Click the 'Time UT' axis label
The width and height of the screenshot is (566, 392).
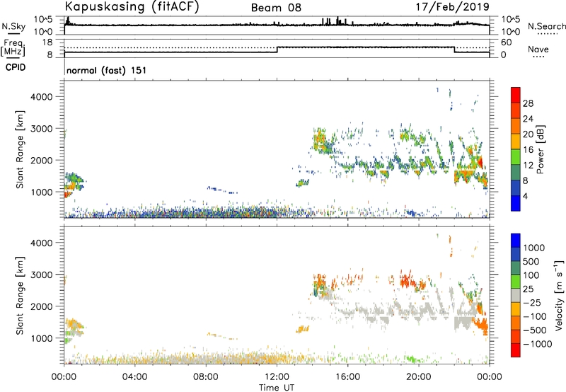click(277, 388)
